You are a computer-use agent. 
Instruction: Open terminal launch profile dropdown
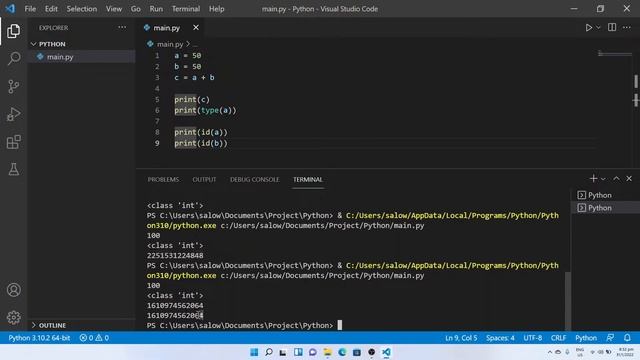(x=603, y=179)
